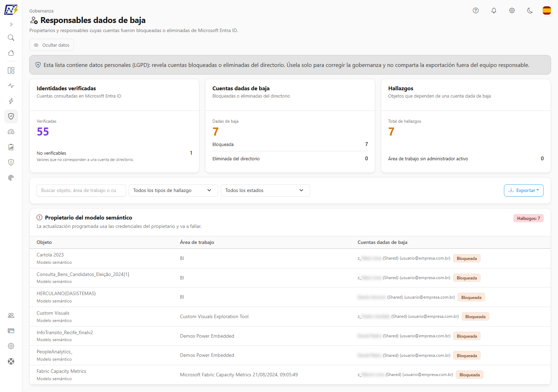The width and height of the screenshot is (558, 392).
Task: Open the sidebar settings gear icon
Action: pyautogui.click(x=11, y=346)
